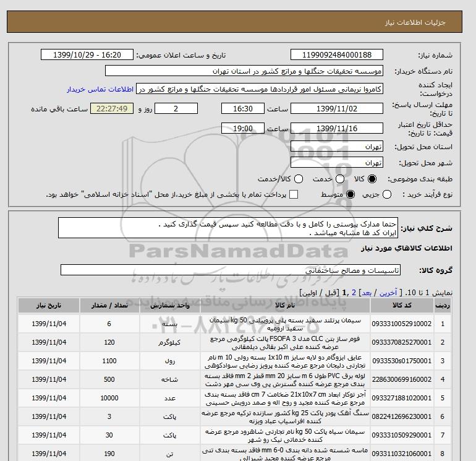Click the unit cell کیلوگرم

169,342
